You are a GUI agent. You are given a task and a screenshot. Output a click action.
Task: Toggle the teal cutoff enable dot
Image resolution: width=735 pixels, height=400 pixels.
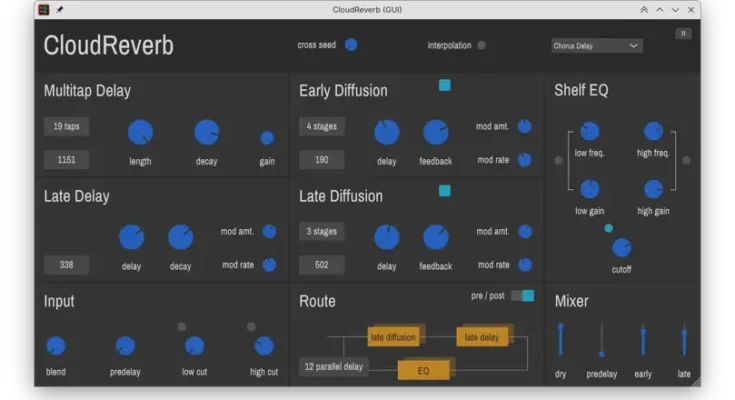(x=608, y=228)
